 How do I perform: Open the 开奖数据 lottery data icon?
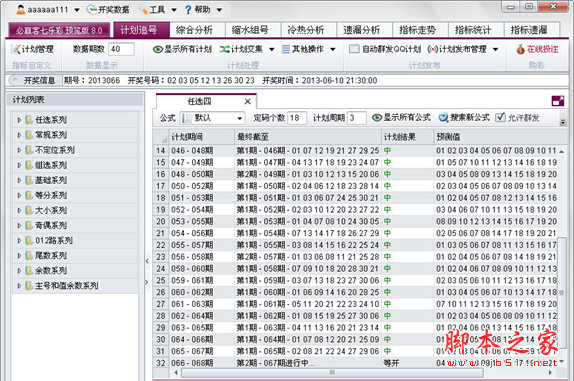click(91, 10)
